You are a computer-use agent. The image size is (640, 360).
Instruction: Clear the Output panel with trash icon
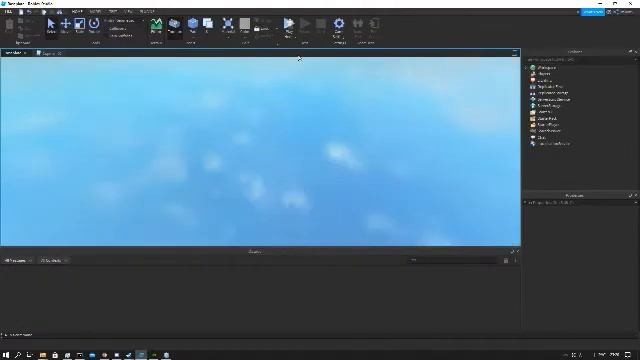pos(506,260)
